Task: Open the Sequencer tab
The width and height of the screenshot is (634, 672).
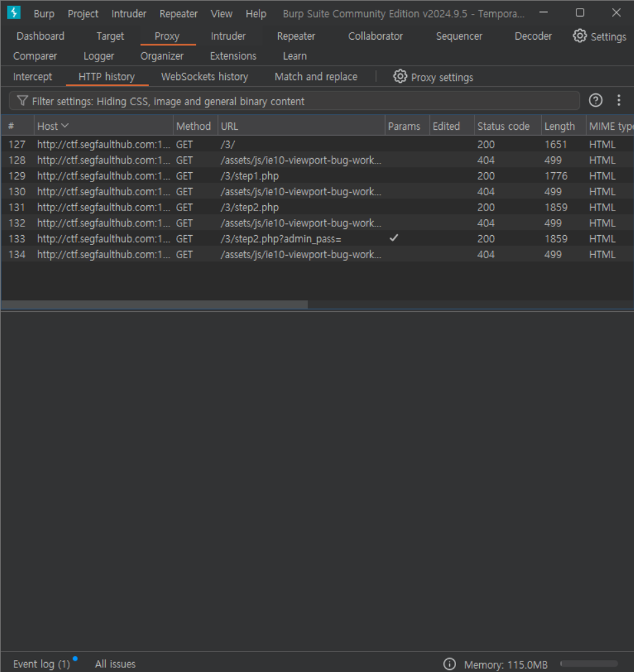Action: tap(459, 36)
